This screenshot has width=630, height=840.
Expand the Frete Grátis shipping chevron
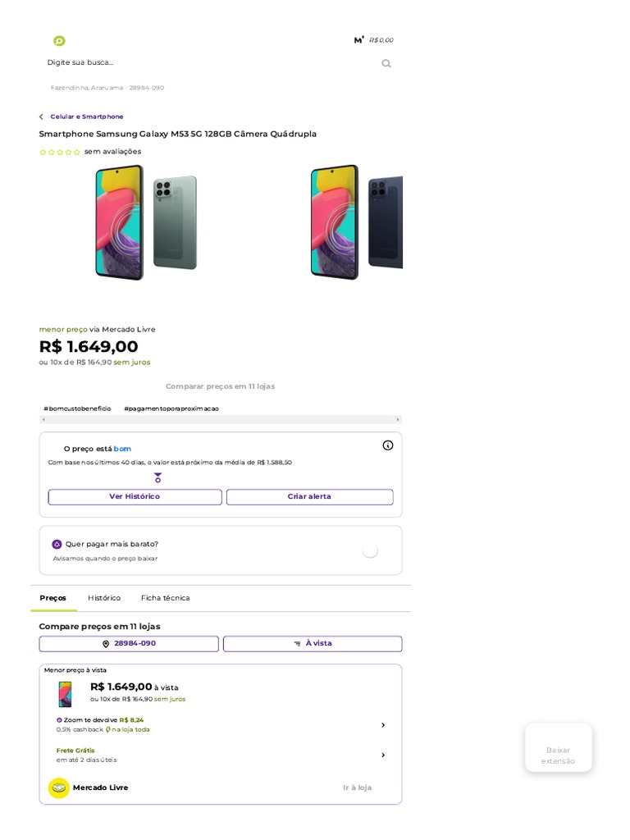pyautogui.click(x=383, y=755)
